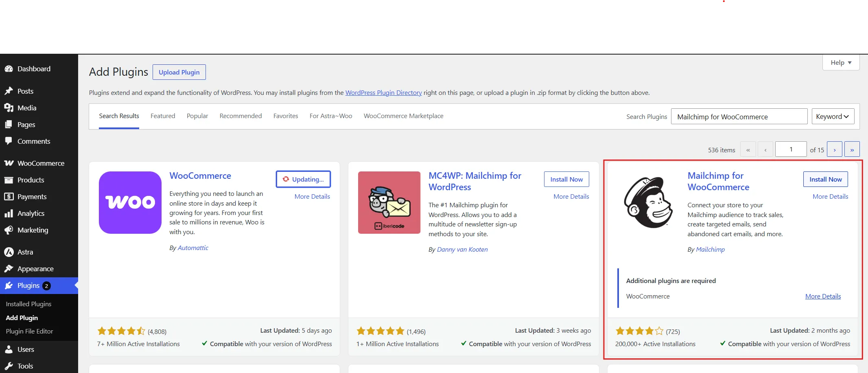
Task: Open More Details for WooCommerce plugin
Action: [x=312, y=196]
